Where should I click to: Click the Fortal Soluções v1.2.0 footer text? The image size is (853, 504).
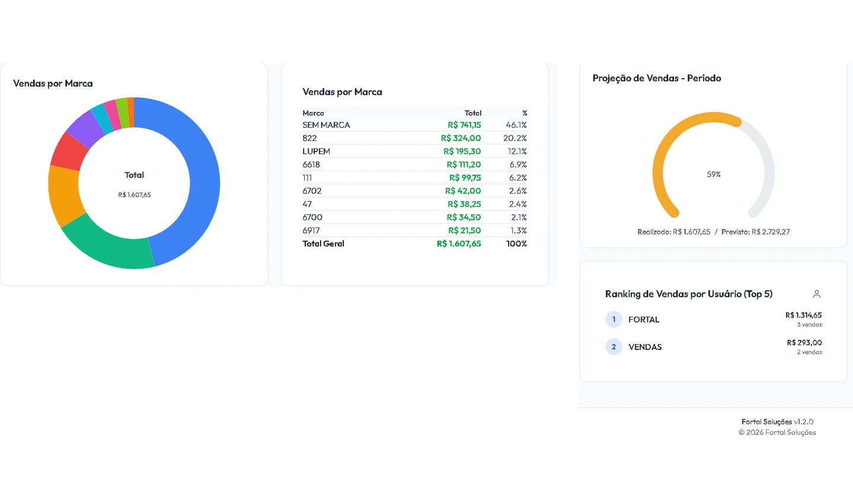777,422
